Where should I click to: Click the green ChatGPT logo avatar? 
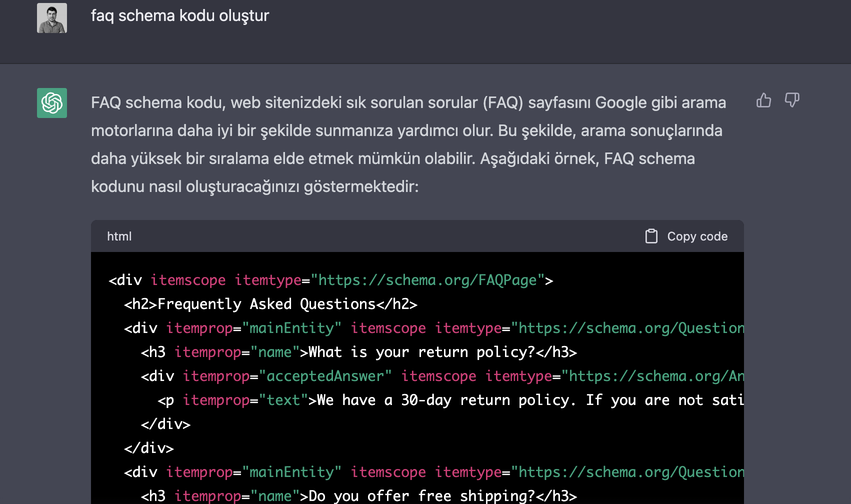[52, 103]
